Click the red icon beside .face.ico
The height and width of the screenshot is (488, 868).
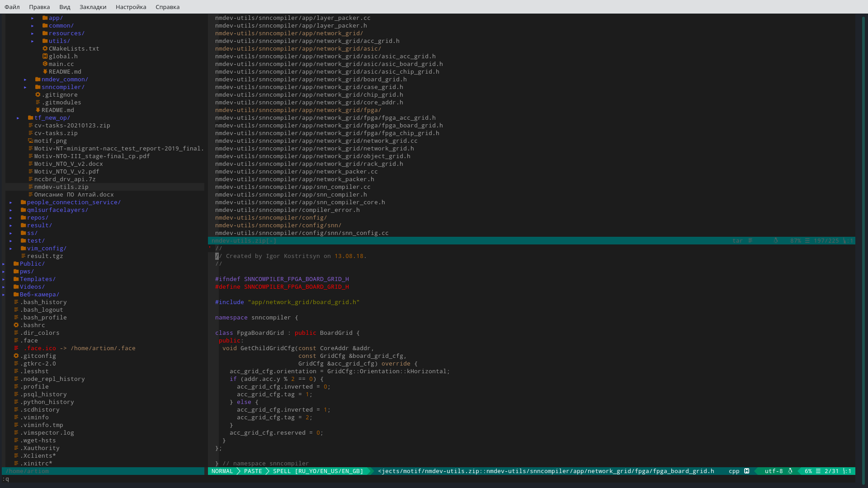click(x=16, y=348)
